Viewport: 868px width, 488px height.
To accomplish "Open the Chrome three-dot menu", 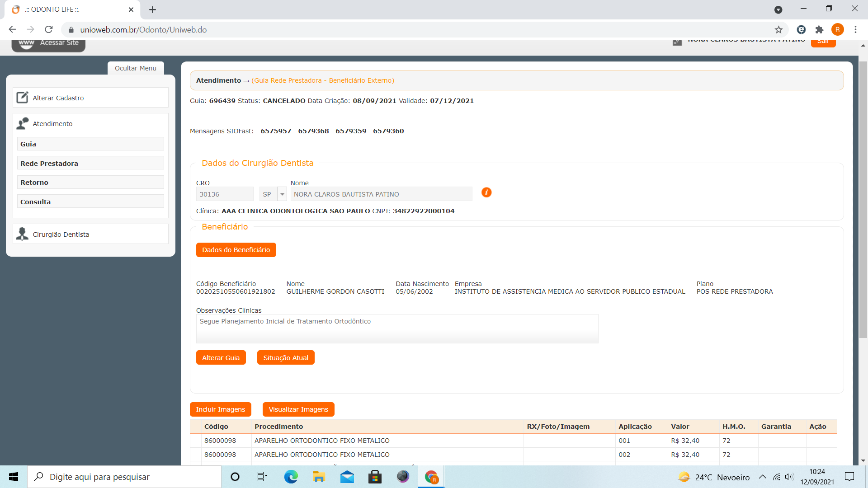I will (855, 30).
